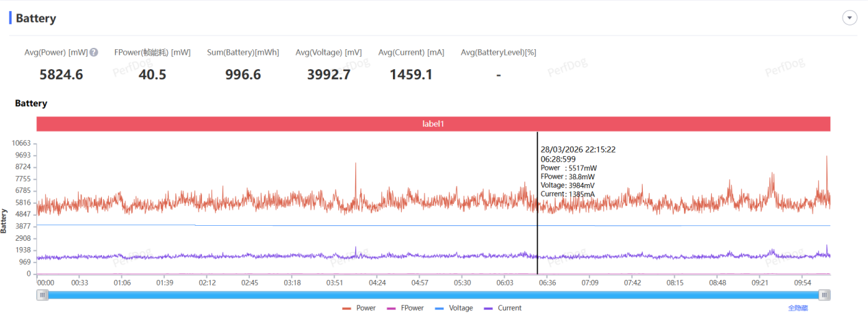This screenshot has width=868, height=336.
Task: Click the middle of the blue range slider track
Action: [434, 295]
